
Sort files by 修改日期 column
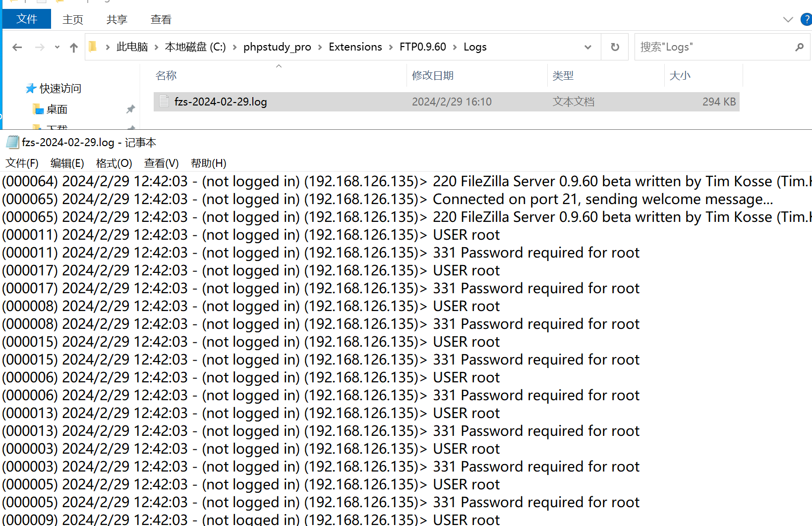coord(433,75)
